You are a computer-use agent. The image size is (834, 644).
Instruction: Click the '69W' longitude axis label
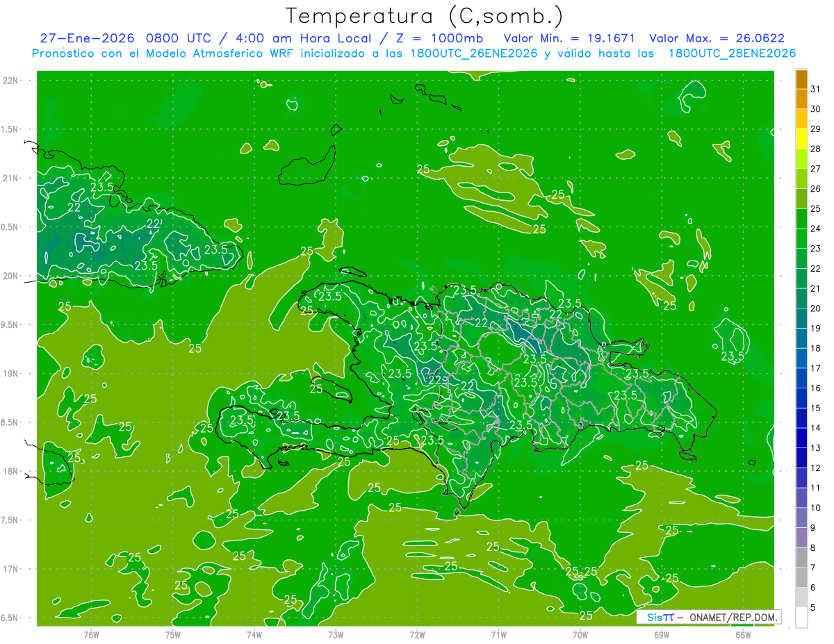(662, 634)
